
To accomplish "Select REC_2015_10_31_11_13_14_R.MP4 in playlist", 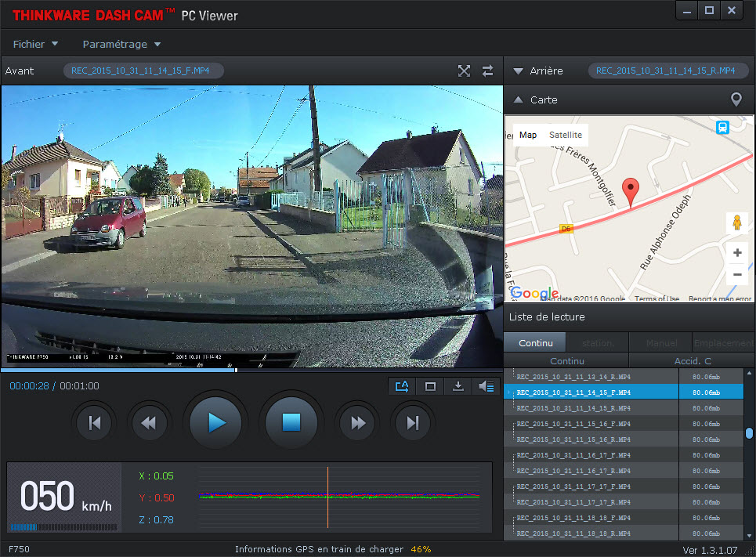I will pyautogui.click(x=624, y=377).
